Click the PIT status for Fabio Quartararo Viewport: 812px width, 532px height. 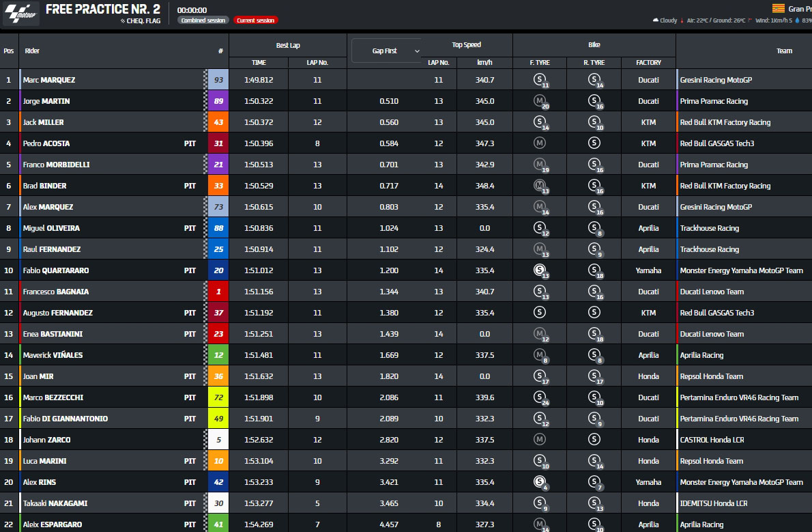coord(190,270)
